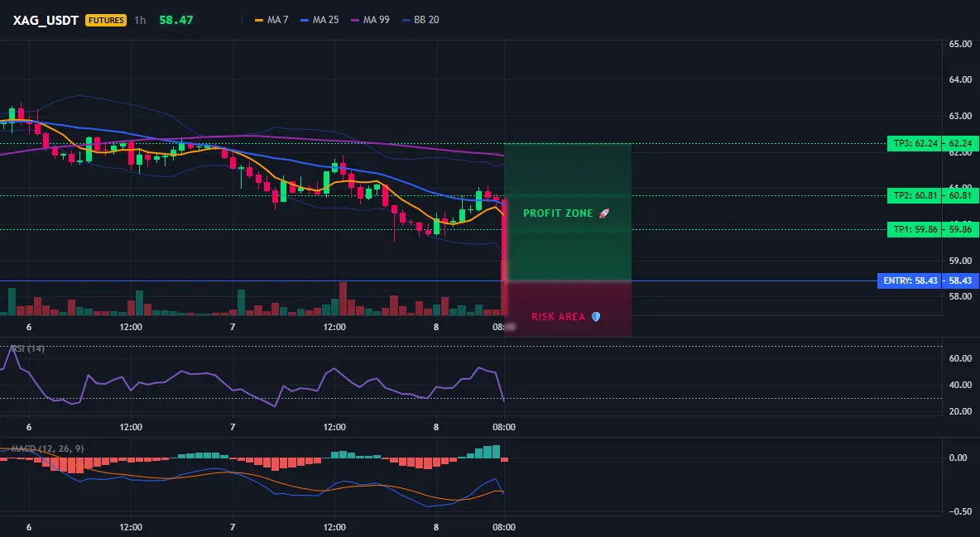The image size is (980, 537).
Task: Click the TP1: 59.86 price label
Action: click(x=915, y=229)
